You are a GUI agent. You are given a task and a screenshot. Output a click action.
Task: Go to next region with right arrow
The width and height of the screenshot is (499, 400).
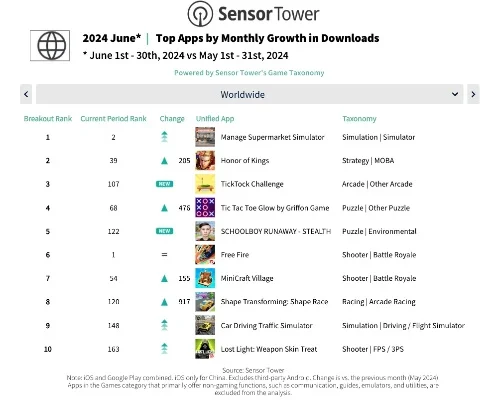(x=473, y=94)
